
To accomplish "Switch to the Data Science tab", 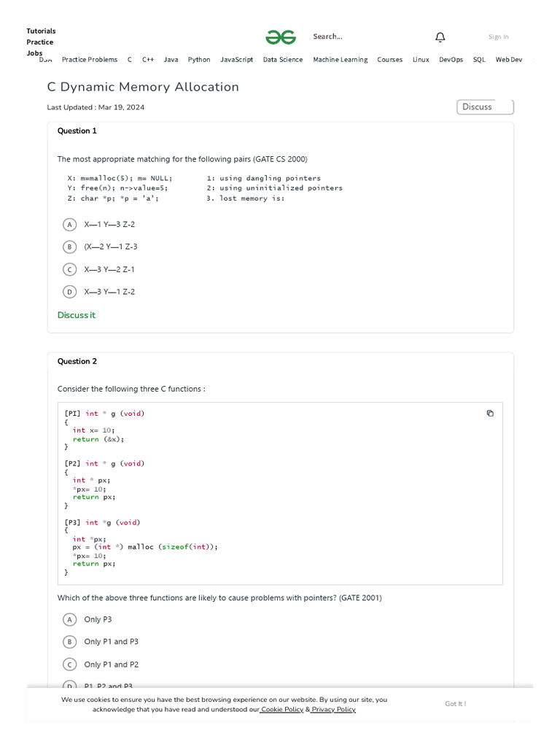I will click(x=283, y=60).
